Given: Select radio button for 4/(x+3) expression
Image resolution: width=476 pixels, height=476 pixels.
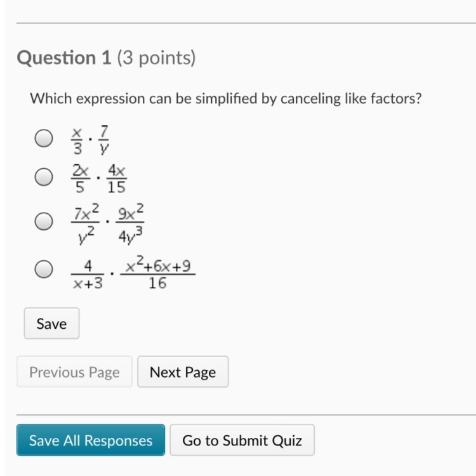Looking at the screenshot, I should (43, 270).
